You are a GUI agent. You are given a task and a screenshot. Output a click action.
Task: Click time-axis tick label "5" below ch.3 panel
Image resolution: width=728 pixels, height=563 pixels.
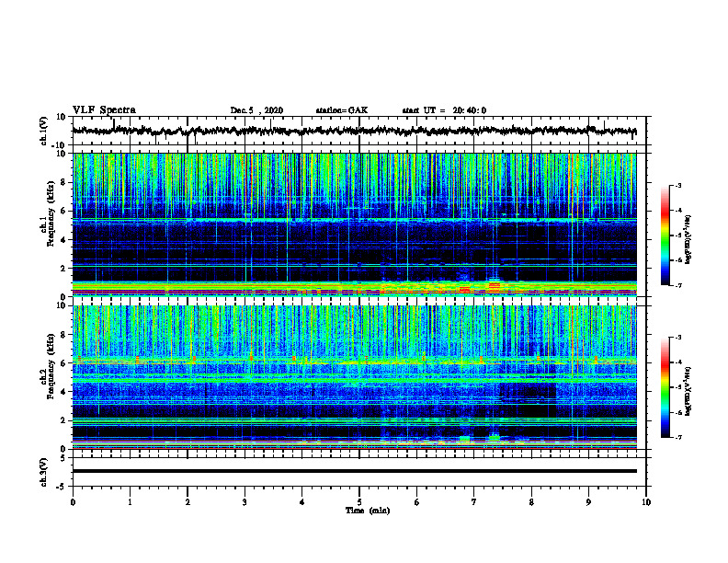point(359,502)
